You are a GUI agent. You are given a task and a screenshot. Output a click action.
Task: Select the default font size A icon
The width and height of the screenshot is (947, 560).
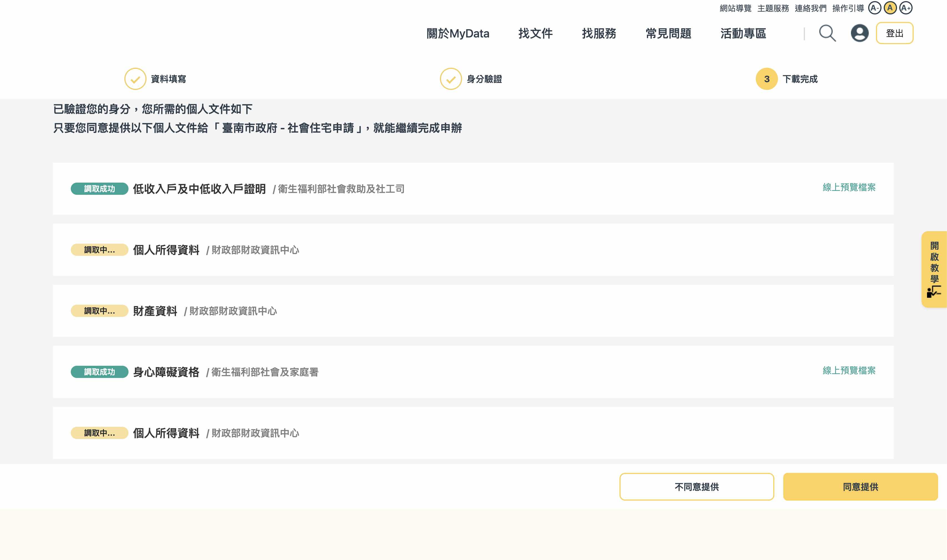click(890, 8)
